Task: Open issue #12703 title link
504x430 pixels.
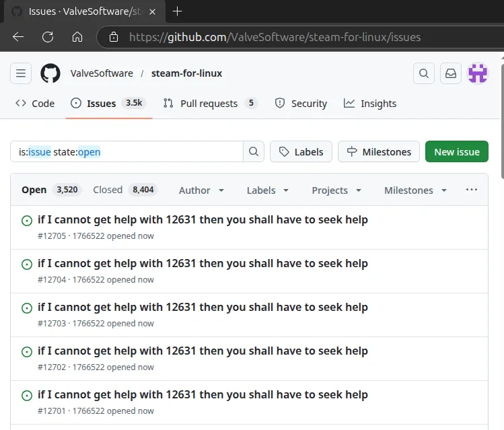Action: pyautogui.click(x=203, y=307)
